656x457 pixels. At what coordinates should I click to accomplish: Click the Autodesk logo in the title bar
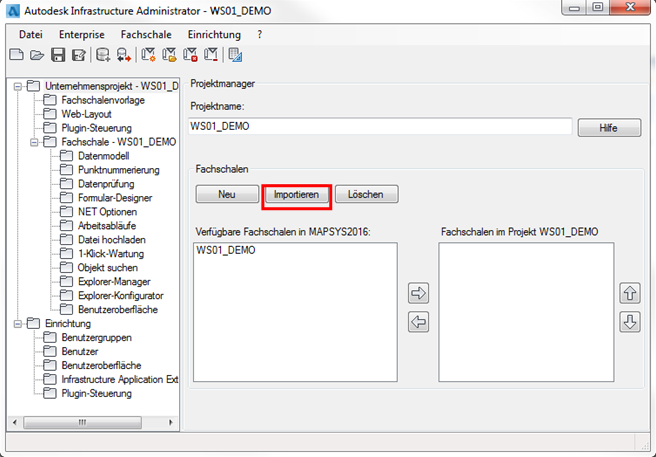[14, 10]
